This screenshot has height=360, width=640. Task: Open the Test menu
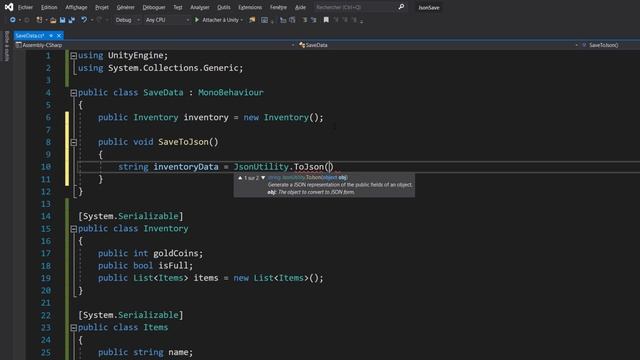pos(178,7)
